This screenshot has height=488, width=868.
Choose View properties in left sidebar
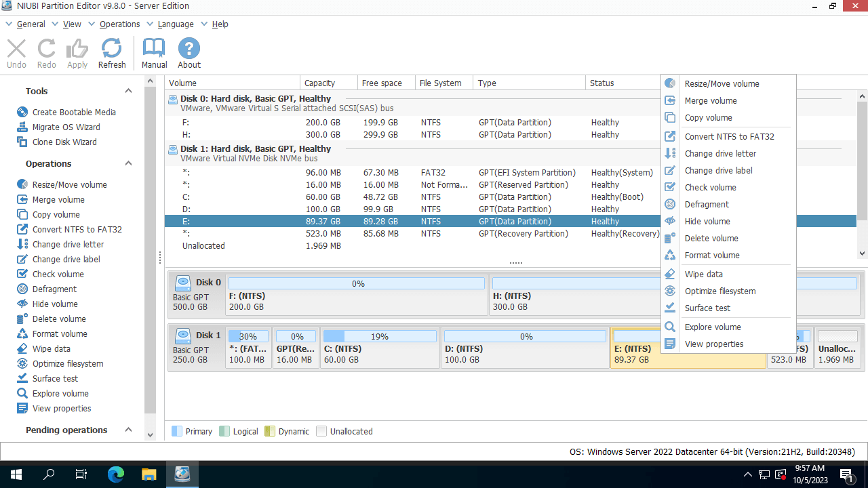pos(54,409)
